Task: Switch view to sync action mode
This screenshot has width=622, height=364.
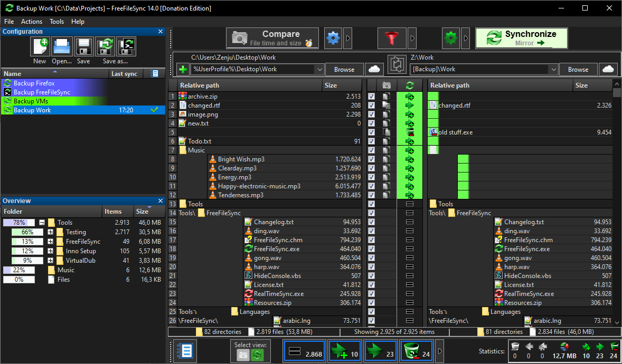Action: coord(257,355)
